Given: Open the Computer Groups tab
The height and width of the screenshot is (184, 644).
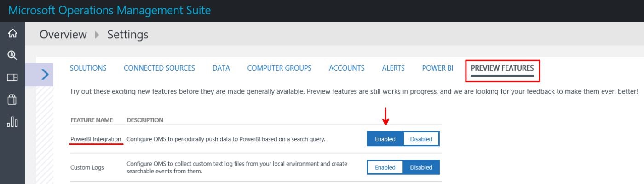Looking at the screenshot, I should [279, 68].
